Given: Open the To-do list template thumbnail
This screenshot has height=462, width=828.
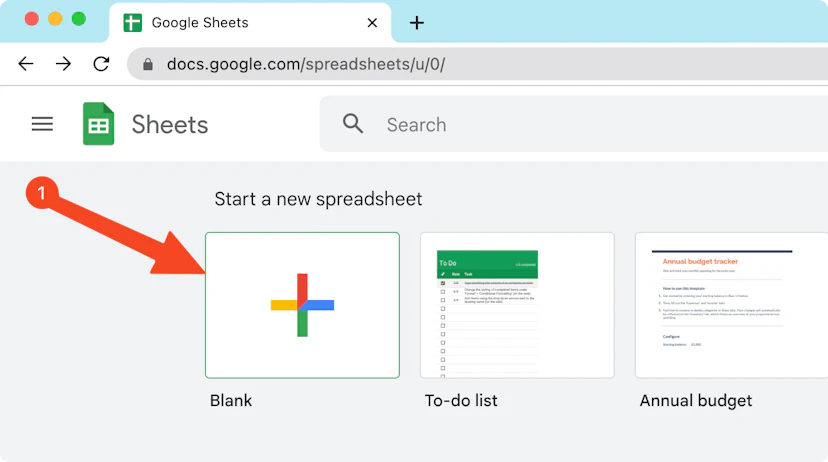Looking at the screenshot, I should coord(518,305).
